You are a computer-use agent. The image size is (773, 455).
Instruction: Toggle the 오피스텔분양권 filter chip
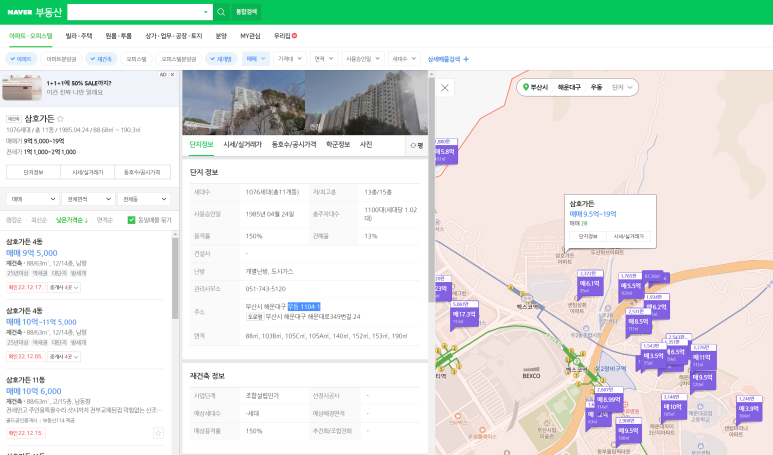[x=179, y=59]
